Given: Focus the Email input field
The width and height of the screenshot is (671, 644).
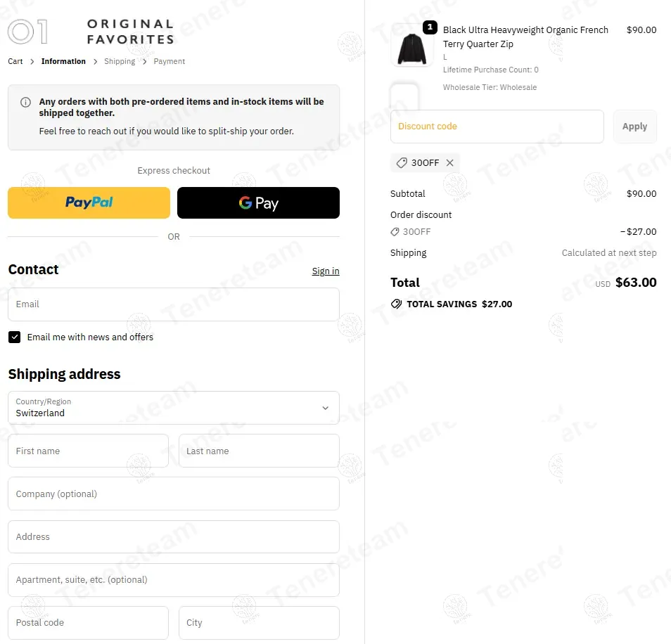Looking at the screenshot, I should (173, 304).
